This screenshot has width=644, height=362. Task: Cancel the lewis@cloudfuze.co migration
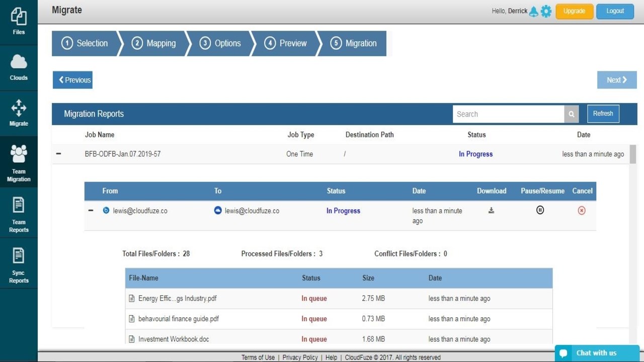(582, 211)
